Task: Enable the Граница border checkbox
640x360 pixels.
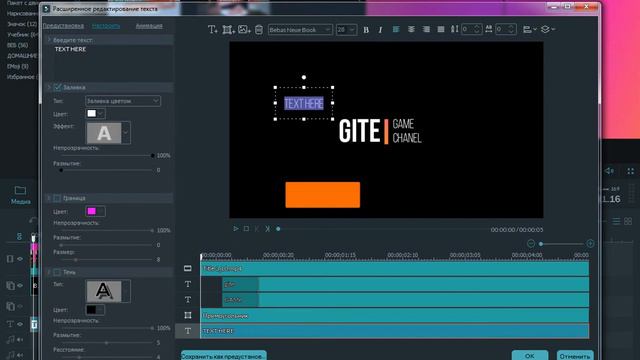Action: (x=57, y=198)
